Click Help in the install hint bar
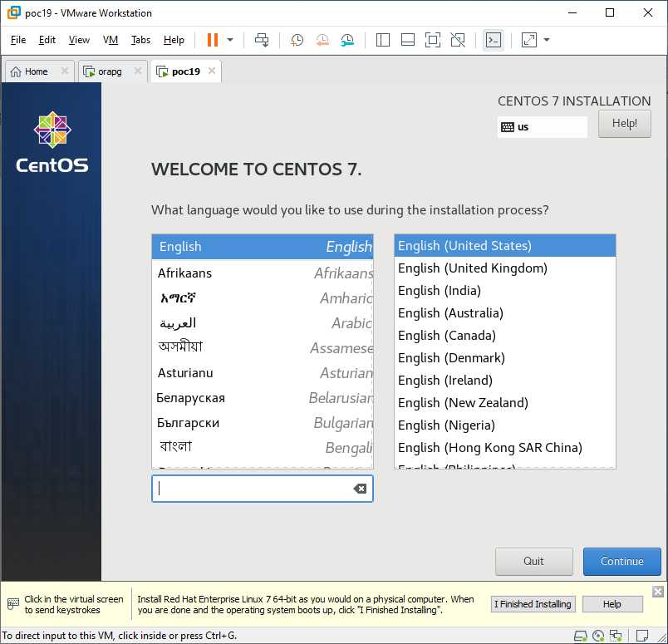This screenshot has height=644, width=668. click(612, 604)
